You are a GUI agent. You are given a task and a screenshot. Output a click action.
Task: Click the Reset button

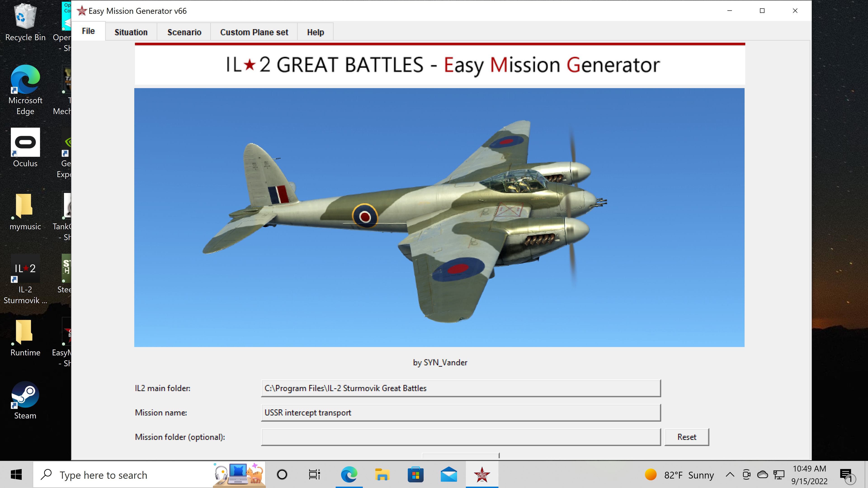687,437
